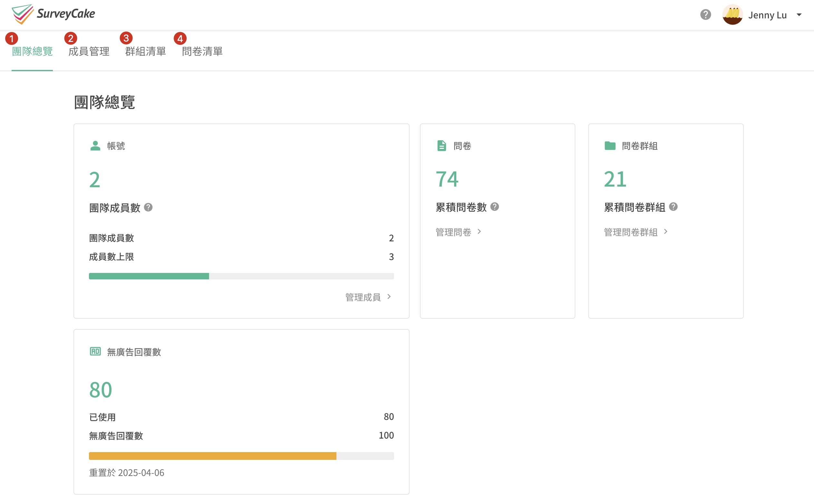
Task: Click the folder icon next to 問卷群組
Action: [610, 146]
